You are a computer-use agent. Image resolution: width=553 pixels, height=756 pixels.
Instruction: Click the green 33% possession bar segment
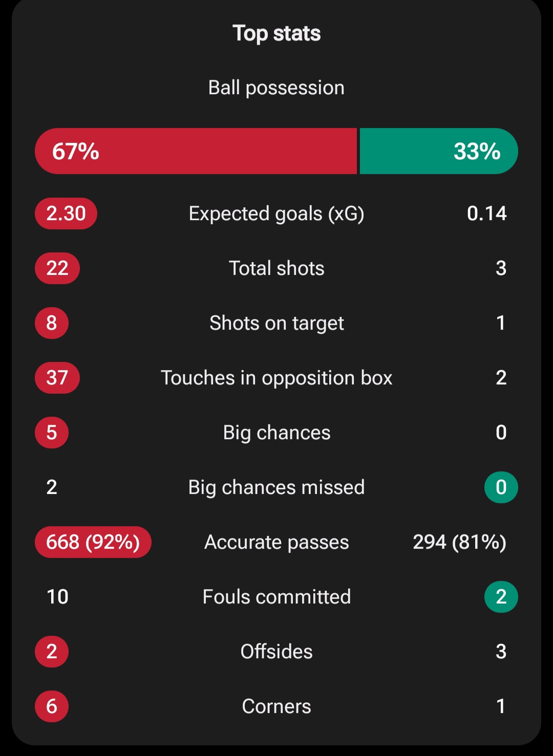pyautogui.click(x=439, y=151)
